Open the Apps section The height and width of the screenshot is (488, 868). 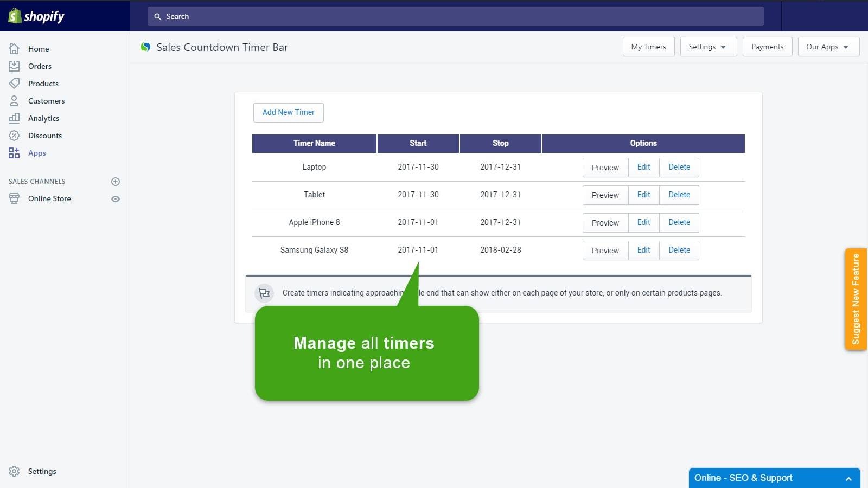(37, 153)
